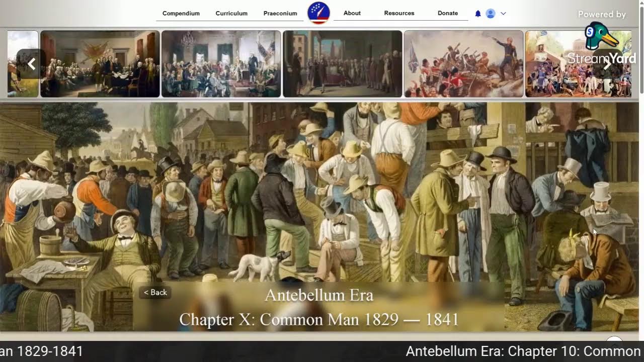
Task: Select the Constitution signing painting thumbnail
Action: (221, 64)
